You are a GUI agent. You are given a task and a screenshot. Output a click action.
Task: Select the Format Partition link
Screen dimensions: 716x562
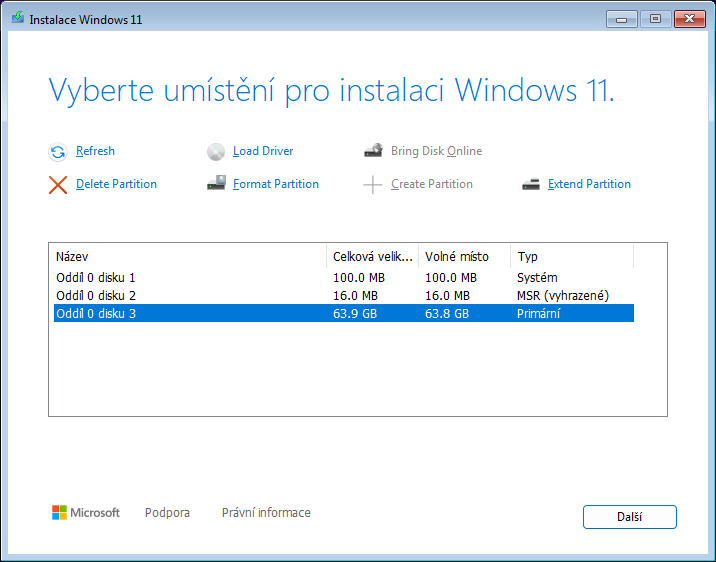click(276, 184)
